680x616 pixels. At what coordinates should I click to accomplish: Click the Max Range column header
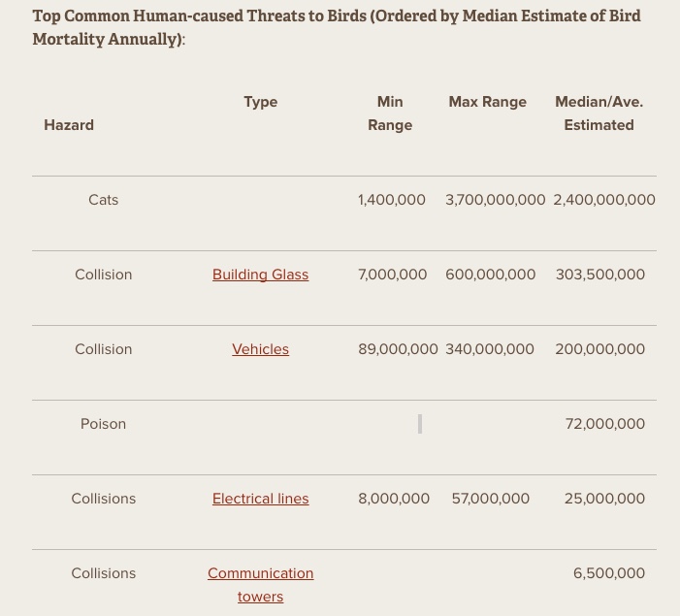pyautogui.click(x=488, y=102)
